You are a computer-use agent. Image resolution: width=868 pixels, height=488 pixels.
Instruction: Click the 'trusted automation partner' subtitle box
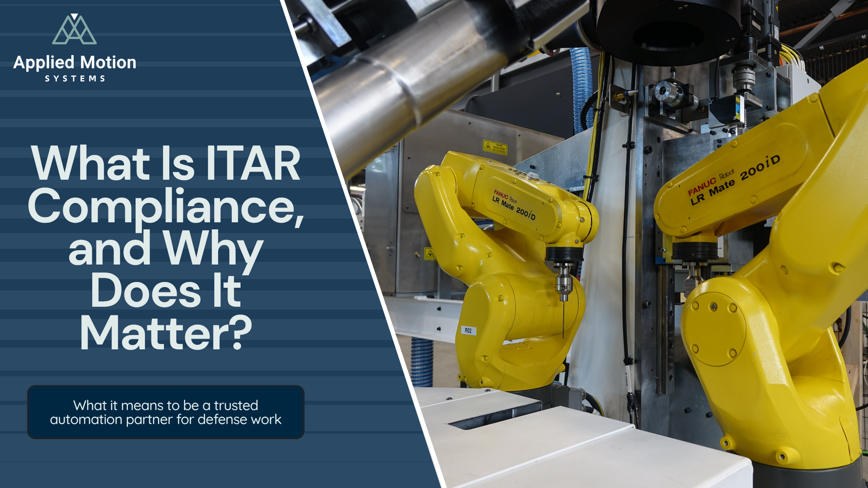click(x=166, y=412)
